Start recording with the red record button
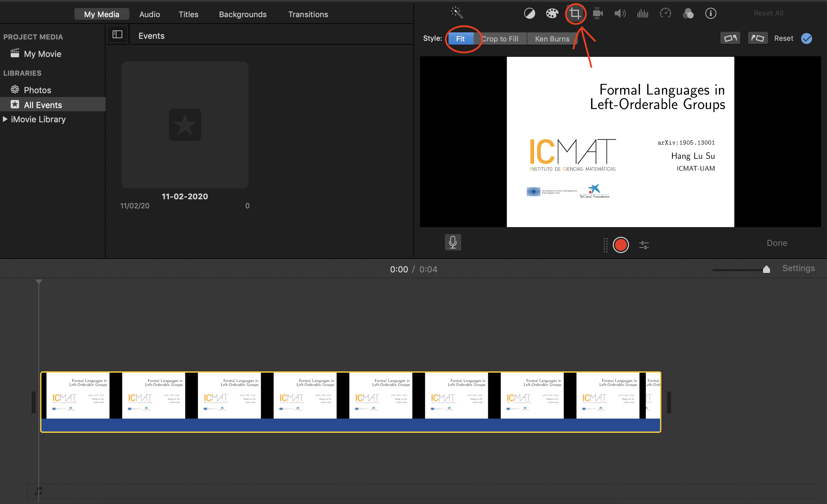This screenshot has width=827, height=504. [621, 245]
